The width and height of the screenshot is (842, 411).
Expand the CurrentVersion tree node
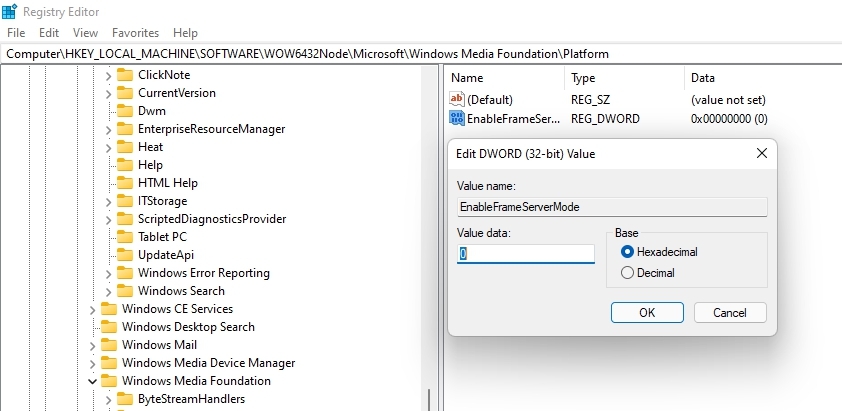(108, 93)
